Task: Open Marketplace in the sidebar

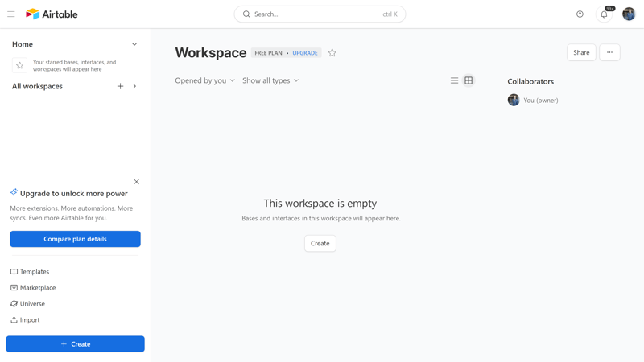Action: click(33, 288)
